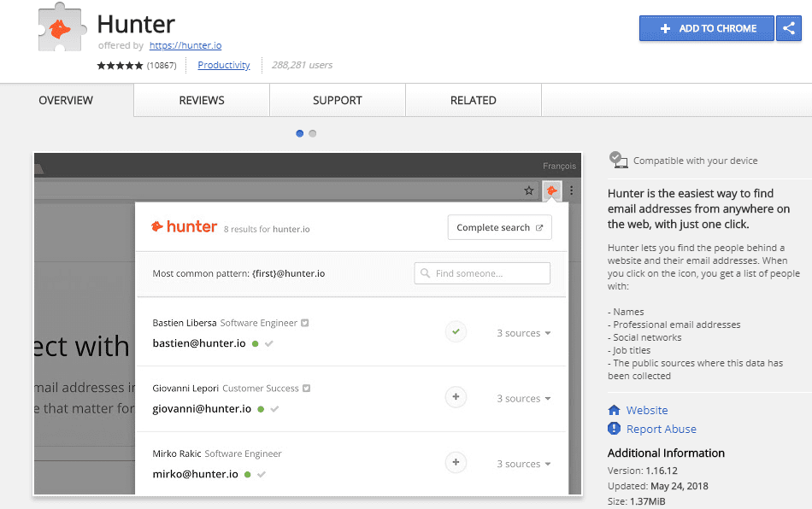Switch to the Reviews tab
The width and height of the screenshot is (812, 509).
[x=202, y=100]
